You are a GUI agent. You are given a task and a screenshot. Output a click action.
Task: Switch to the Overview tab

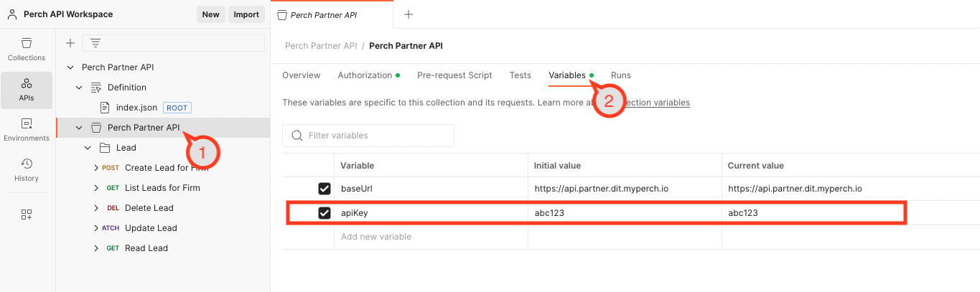coord(302,75)
